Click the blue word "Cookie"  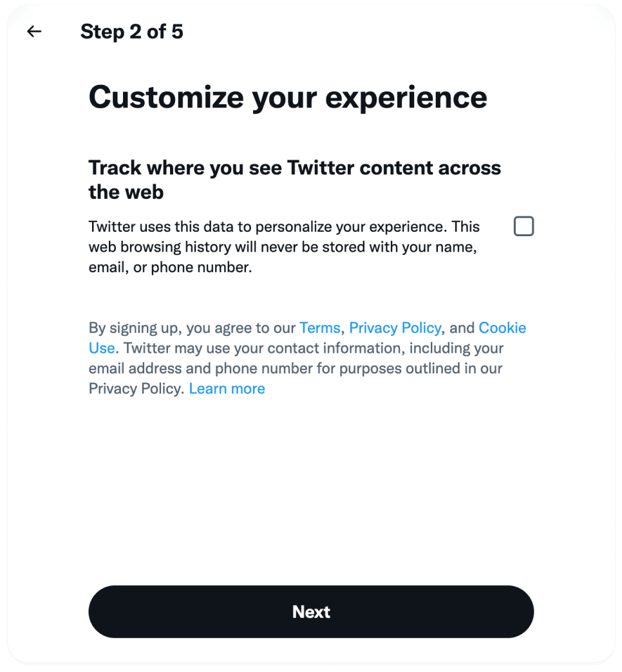point(502,328)
